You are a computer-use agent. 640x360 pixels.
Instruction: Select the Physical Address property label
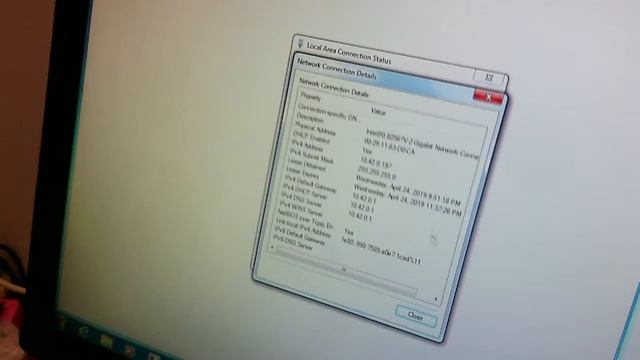[315, 129]
